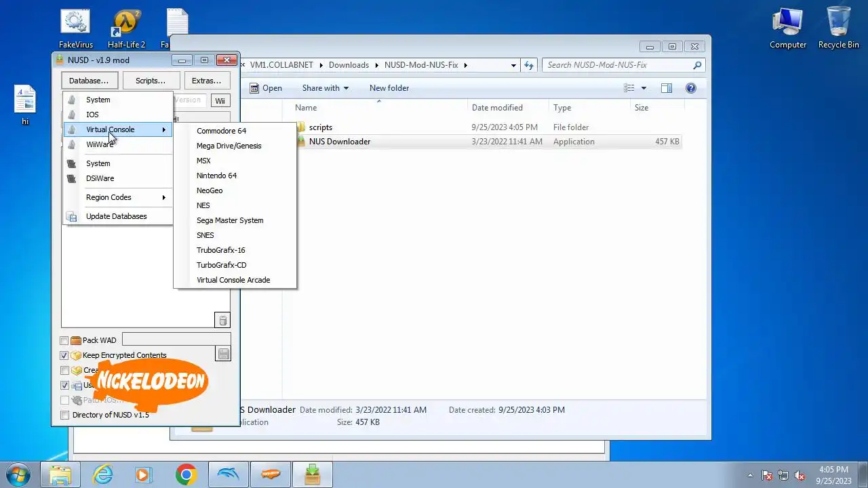Click the Action Center flag tray icon
The width and height of the screenshot is (868, 488).
(767, 476)
